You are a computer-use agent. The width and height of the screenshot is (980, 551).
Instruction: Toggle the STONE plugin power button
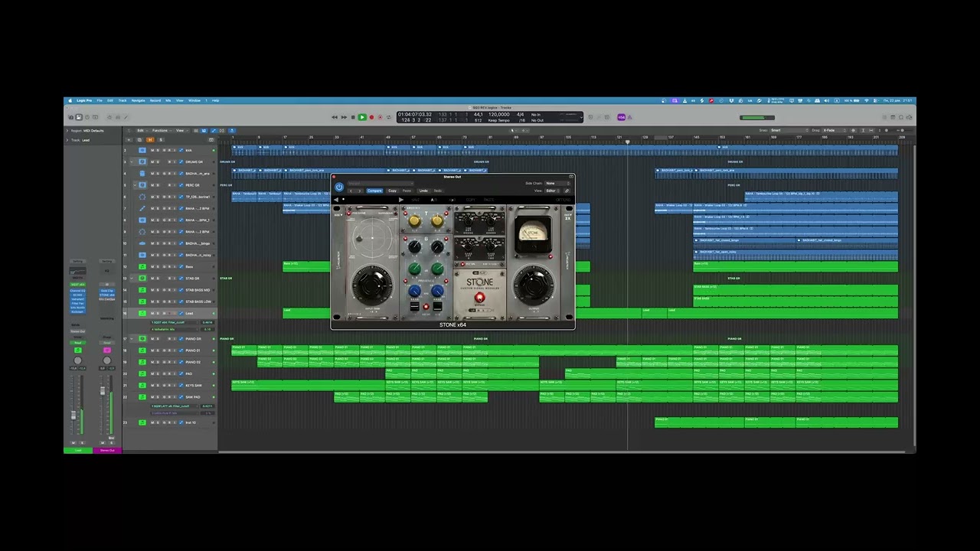(x=339, y=187)
